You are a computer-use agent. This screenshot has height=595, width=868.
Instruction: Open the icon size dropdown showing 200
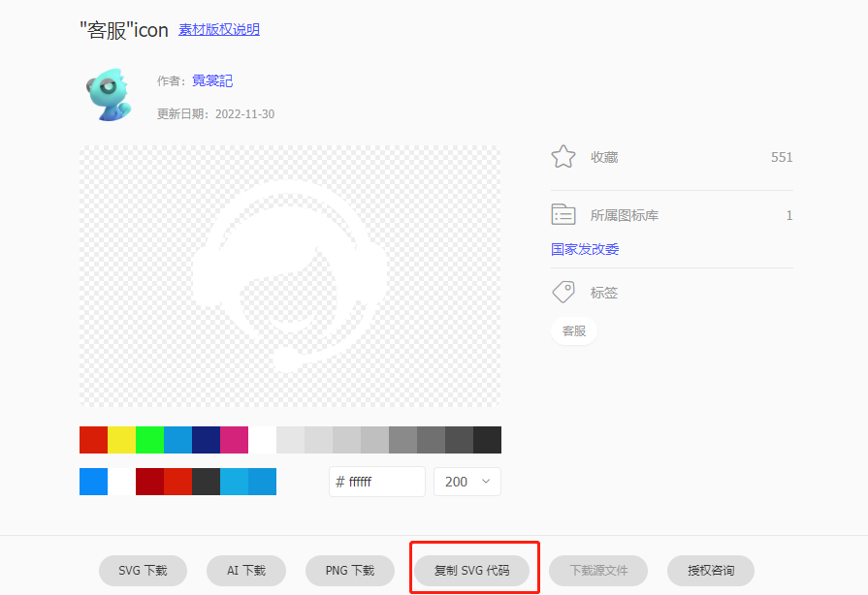467,482
